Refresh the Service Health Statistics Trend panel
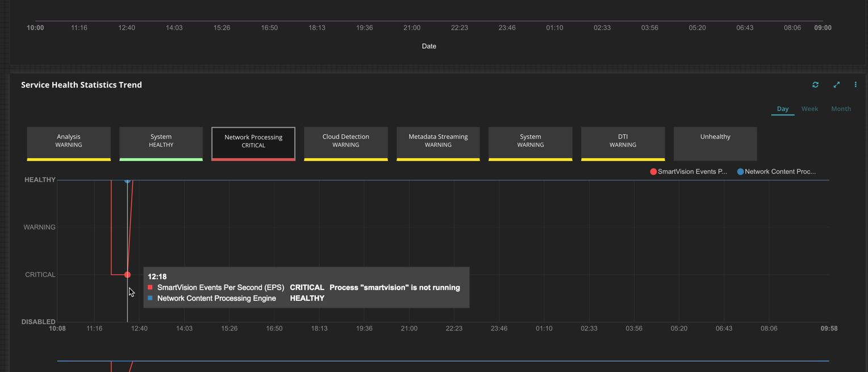The image size is (868, 372). pos(815,85)
